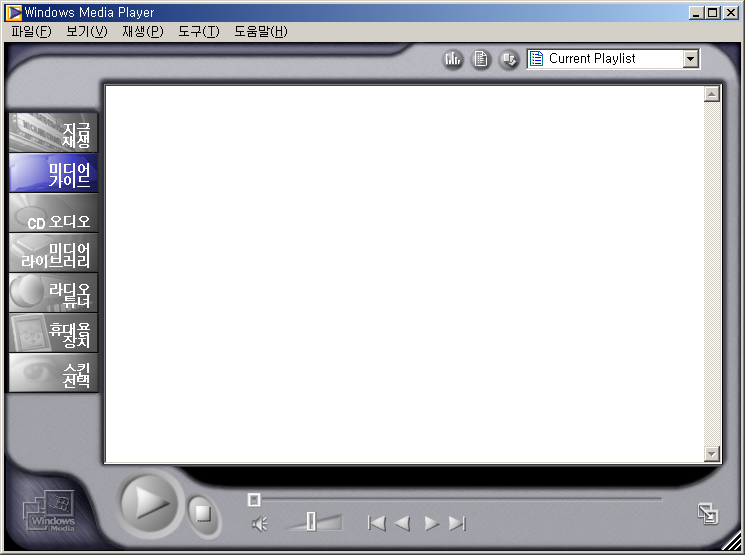
Task: Click the rewind button
Action: (x=402, y=524)
